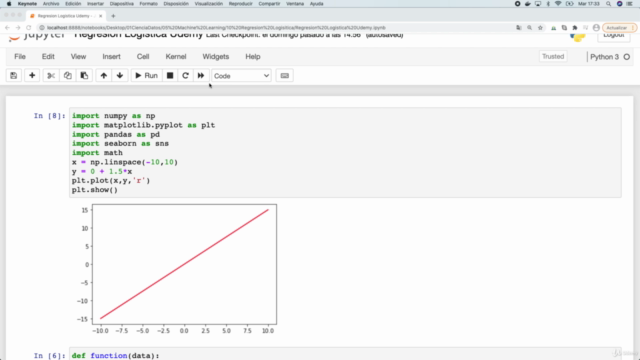
Task: Open the Kernel menu in Jupyter
Action: click(x=176, y=57)
